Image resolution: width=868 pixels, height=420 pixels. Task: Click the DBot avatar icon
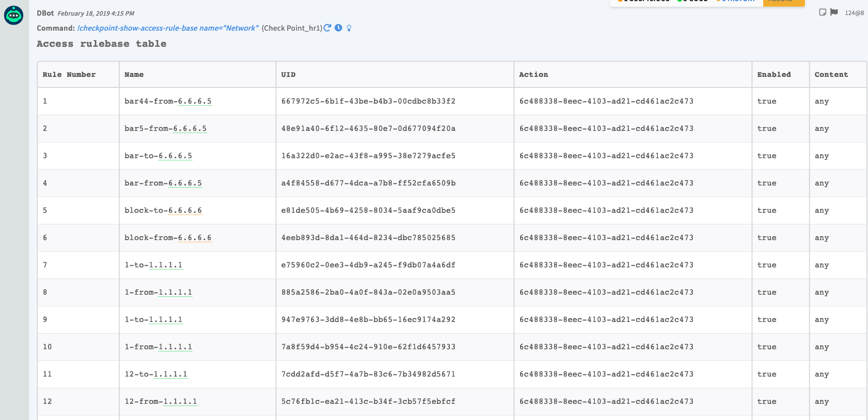(14, 16)
